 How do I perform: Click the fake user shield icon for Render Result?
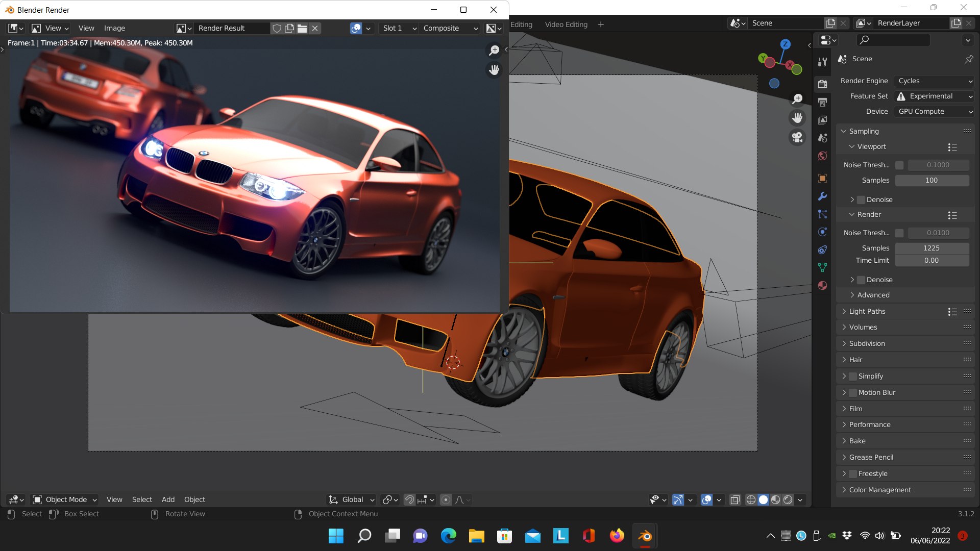click(277, 29)
